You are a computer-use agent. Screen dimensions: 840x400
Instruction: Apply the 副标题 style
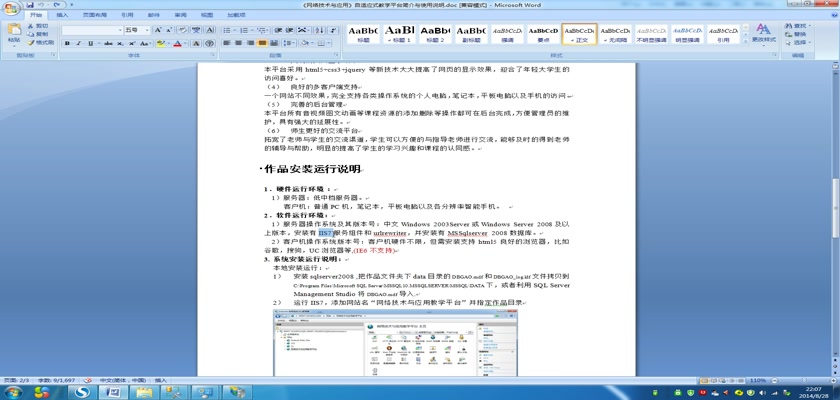coord(471,34)
